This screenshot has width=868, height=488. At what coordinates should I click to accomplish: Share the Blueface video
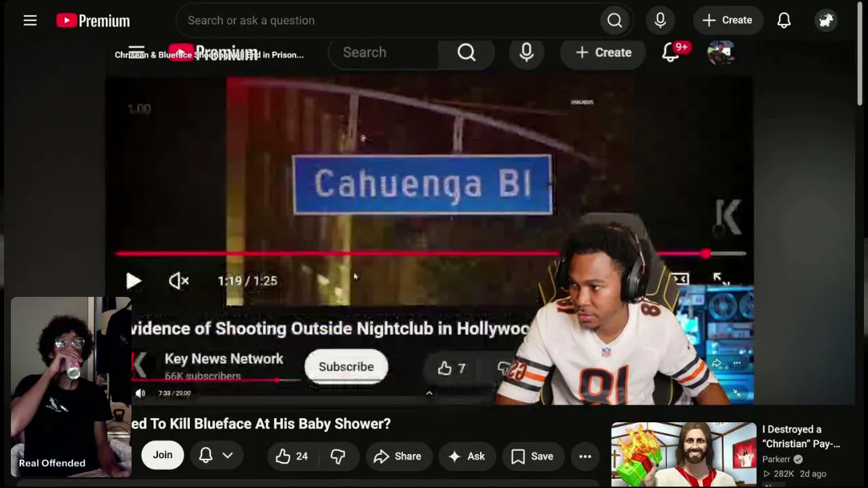[397, 456]
